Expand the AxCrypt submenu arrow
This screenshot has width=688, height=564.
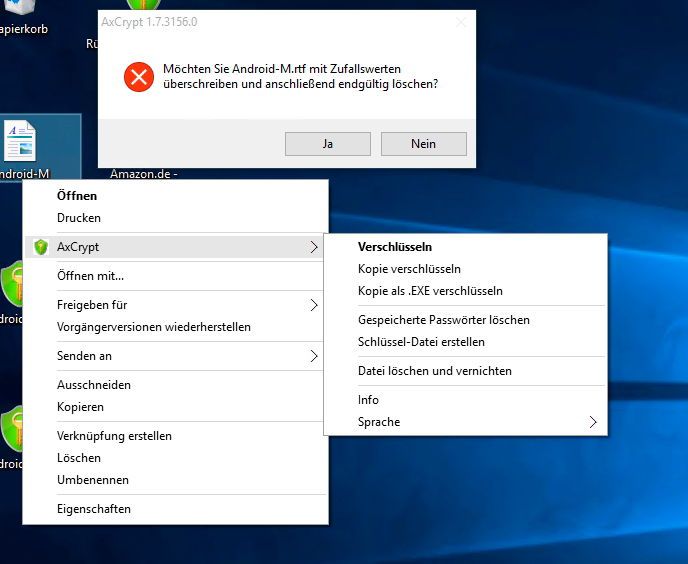point(314,247)
